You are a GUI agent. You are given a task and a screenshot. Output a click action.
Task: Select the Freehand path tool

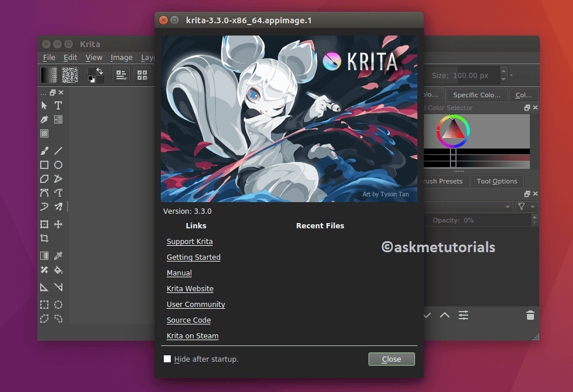tap(58, 193)
